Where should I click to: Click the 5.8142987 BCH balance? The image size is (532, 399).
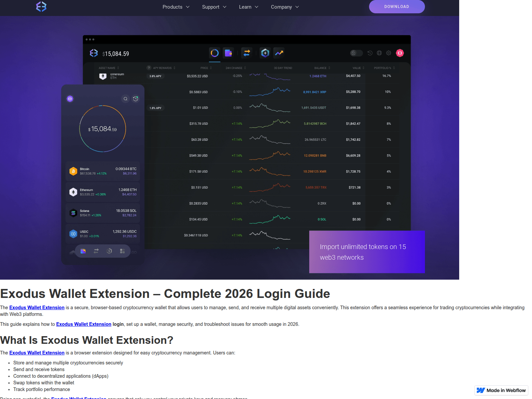click(315, 124)
